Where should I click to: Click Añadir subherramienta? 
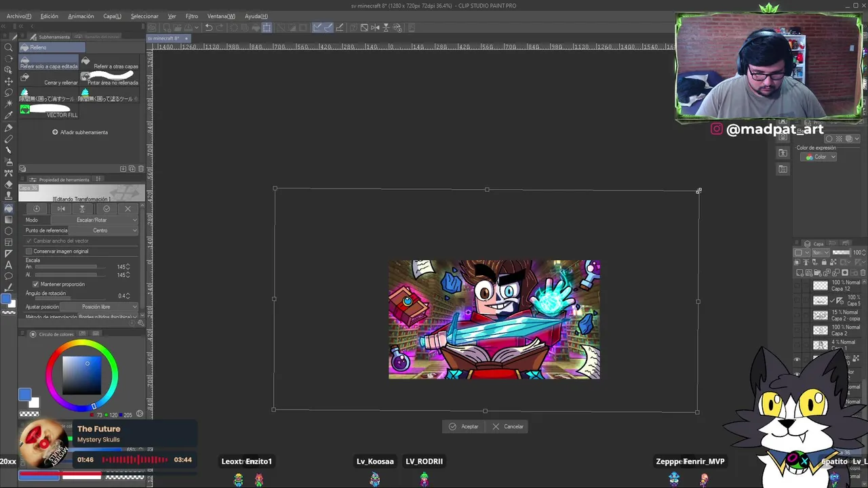[x=80, y=132]
